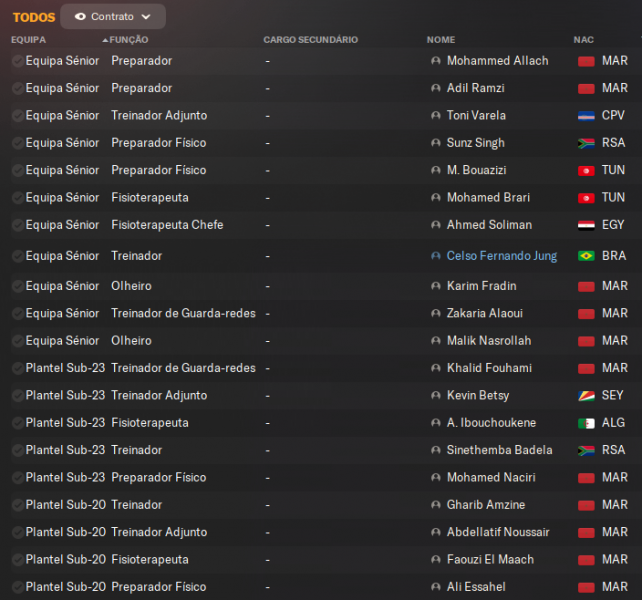Click the Seychelles flag for Kevin Betsy
Screen dimensions: 642x600
[x=587, y=396]
